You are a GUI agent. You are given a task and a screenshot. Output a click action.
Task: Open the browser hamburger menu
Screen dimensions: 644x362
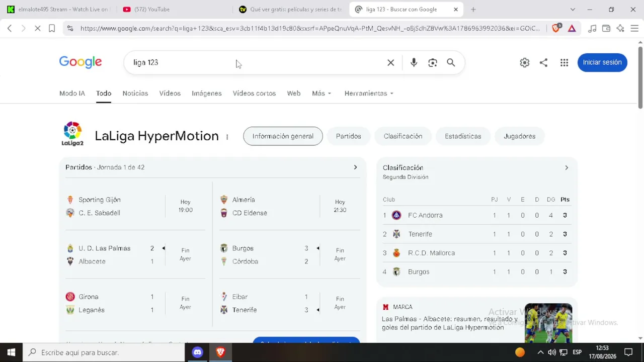click(634, 29)
